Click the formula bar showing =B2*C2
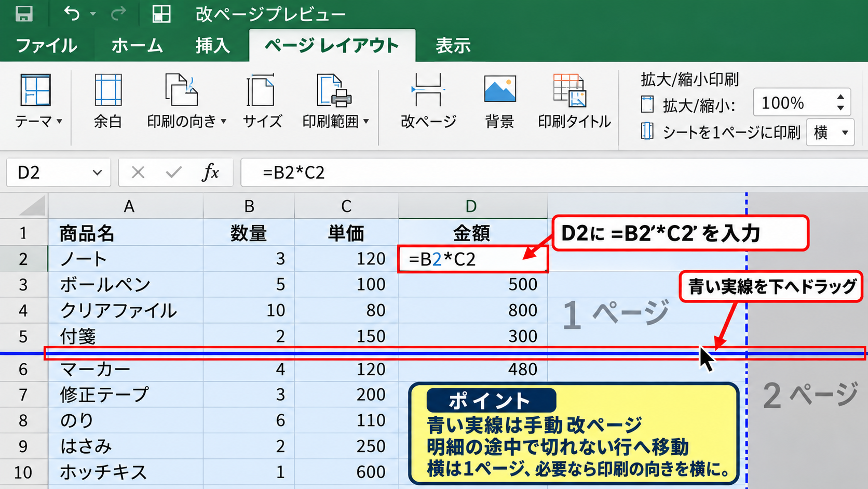 (x=554, y=172)
